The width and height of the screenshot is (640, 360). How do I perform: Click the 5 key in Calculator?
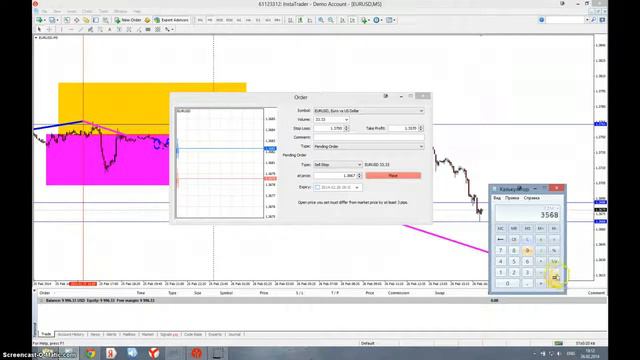pyautogui.click(x=514, y=261)
